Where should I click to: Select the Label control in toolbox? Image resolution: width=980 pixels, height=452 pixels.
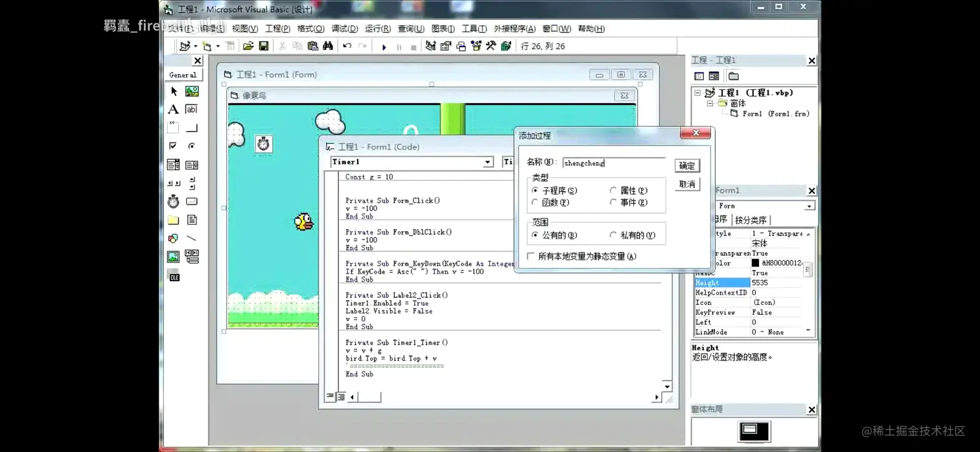pos(174,109)
